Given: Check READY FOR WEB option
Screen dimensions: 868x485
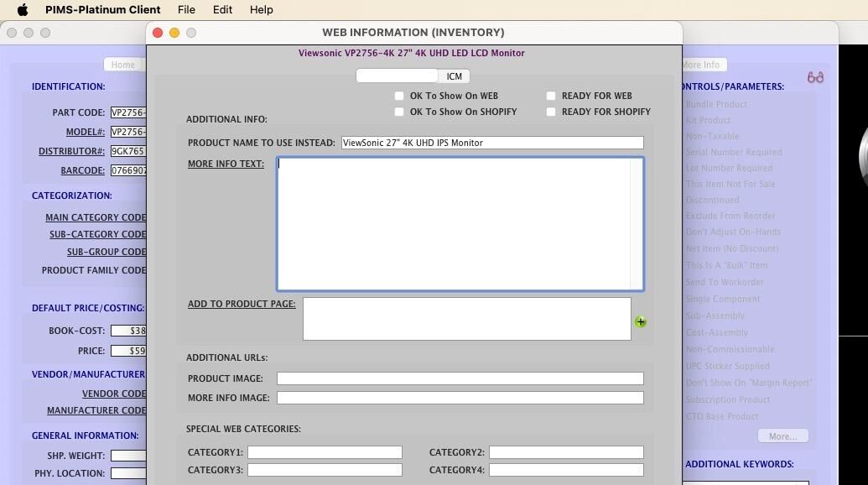Looking at the screenshot, I should pyautogui.click(x=551, y=96).
